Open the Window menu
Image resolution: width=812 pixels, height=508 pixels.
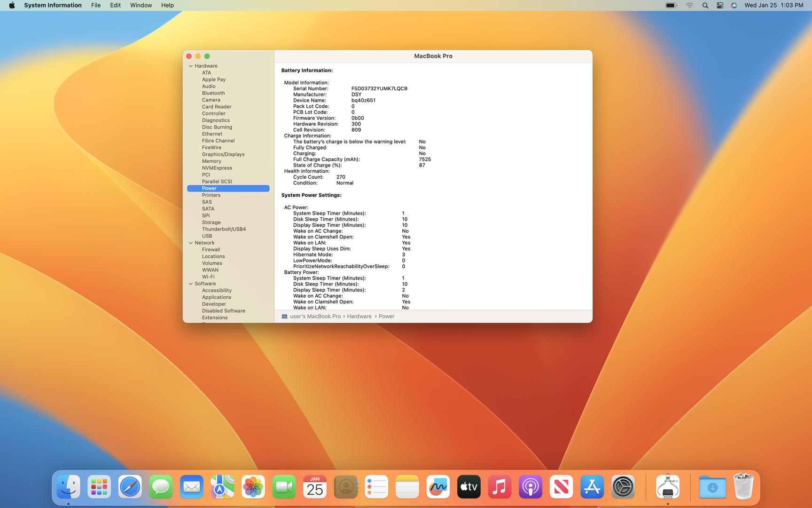(x=141, y=5)
